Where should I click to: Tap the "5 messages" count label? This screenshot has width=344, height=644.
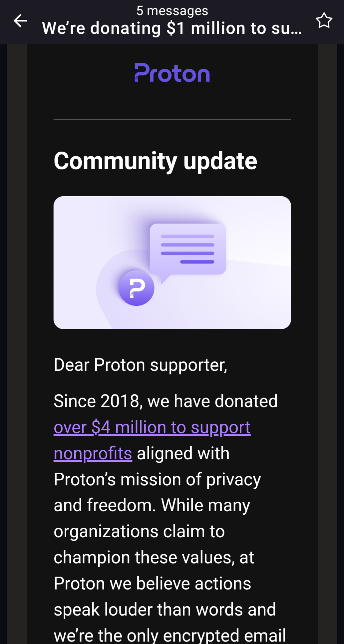click(x=172, y=11)
